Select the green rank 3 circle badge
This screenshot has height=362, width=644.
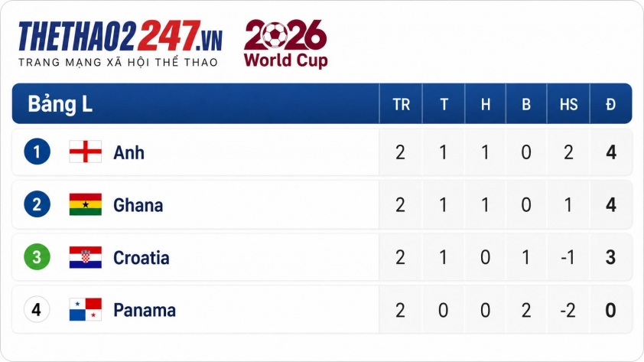(37, 257)
